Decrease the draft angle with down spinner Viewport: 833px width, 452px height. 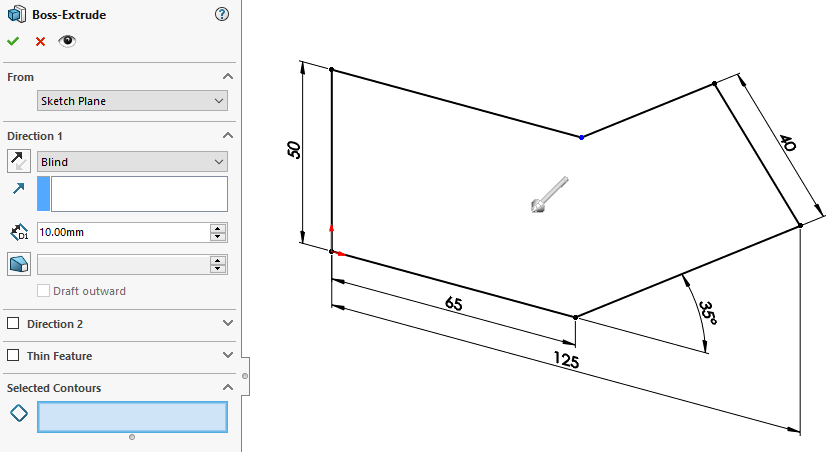click(x=218, y=268)
